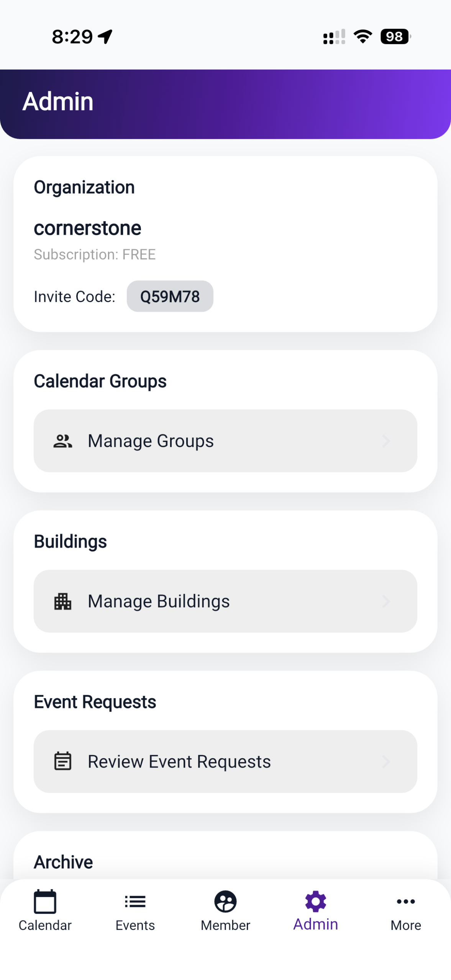Expand the Review Event Requests chevron
This screenshot has width=451, height=980.
click(x=386, y=761)
